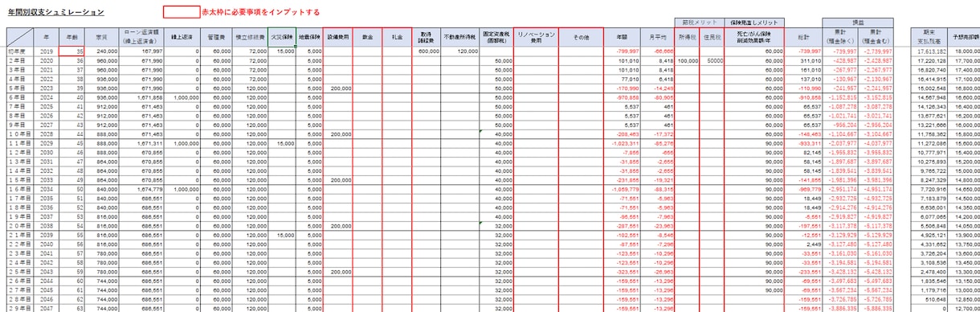
Task: Select the 敷金 column header
Action: 367,37
